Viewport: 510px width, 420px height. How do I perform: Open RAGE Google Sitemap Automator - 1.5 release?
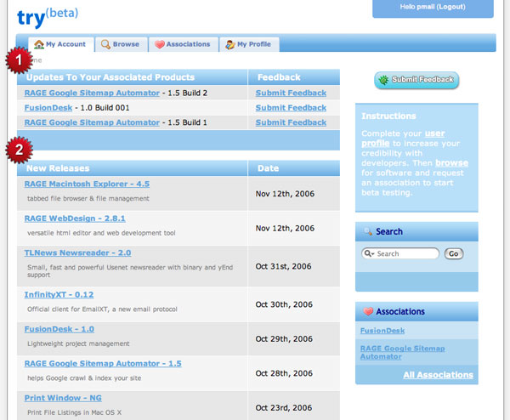click(103, 364)
